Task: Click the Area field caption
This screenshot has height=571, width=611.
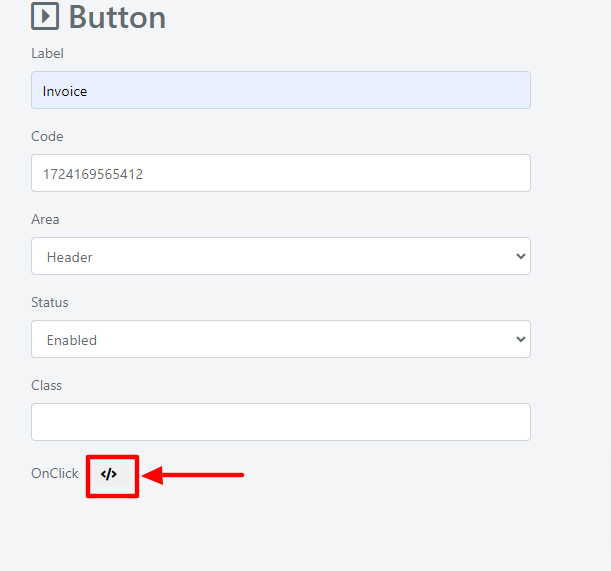Action: coord(45,219)
